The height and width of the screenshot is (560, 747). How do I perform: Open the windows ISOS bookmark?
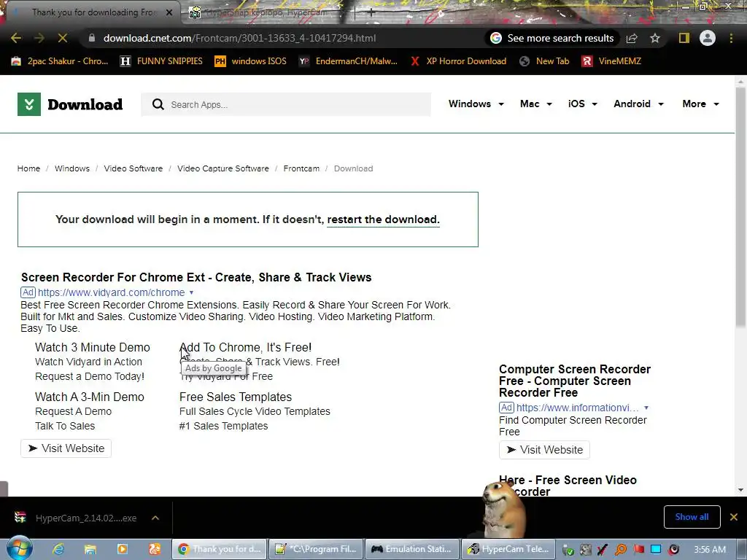(x=251, y=61)
